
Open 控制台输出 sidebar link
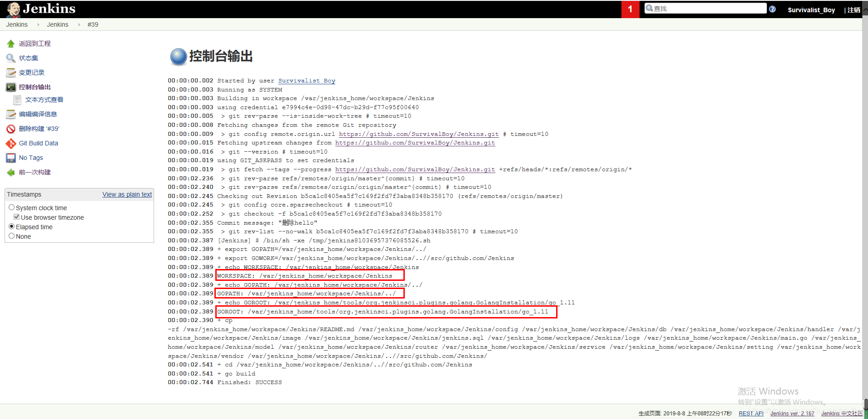click(x=35, y=87)
